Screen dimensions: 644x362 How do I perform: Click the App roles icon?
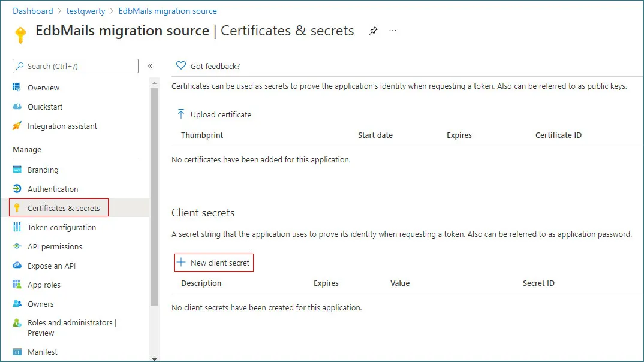tap(17, 285)
